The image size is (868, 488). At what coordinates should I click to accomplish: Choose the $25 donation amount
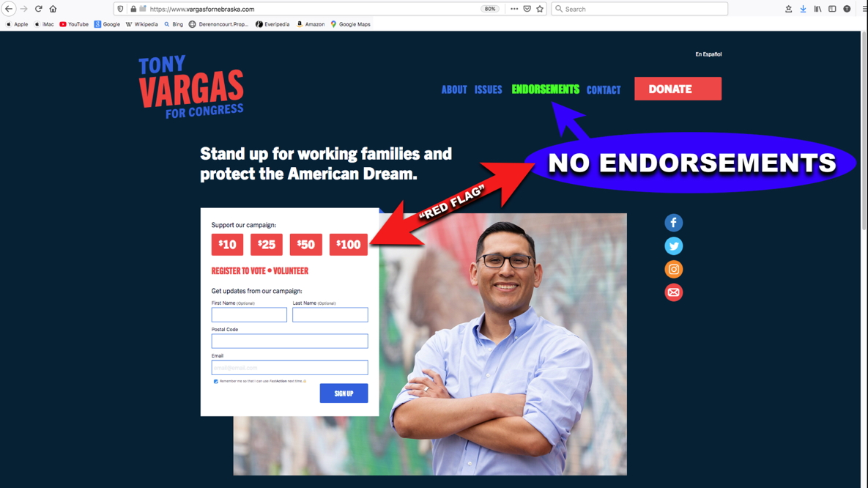[267, 244]
